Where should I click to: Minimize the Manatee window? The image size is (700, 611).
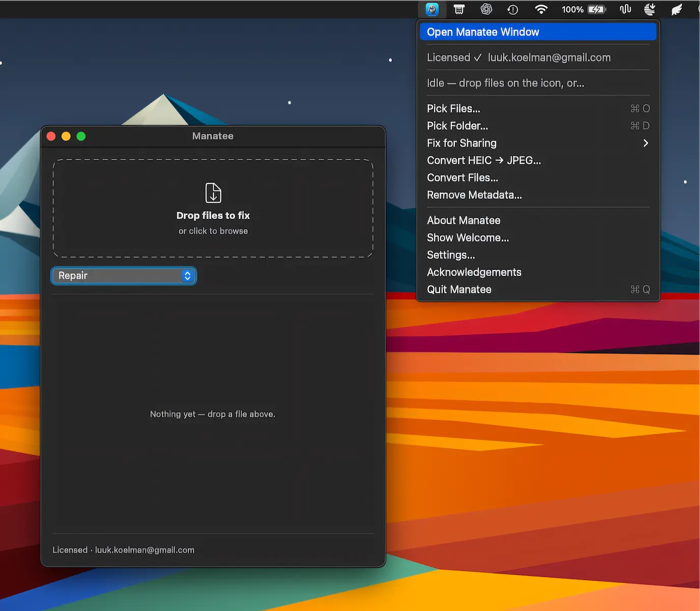point(66,136)
